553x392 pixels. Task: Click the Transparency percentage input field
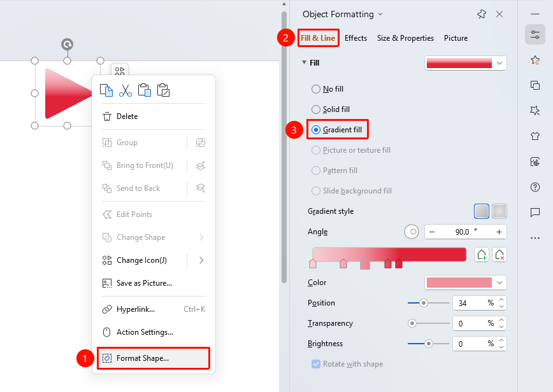(475, 323)
